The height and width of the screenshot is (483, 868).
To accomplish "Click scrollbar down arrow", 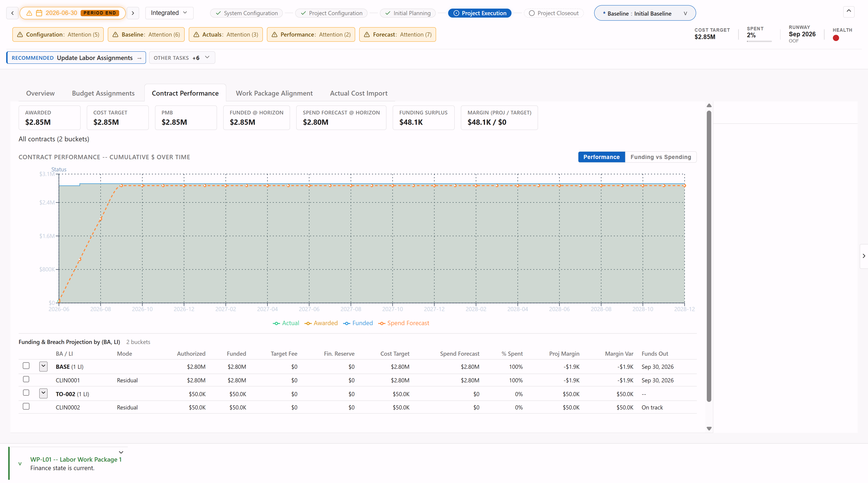I will pos(709,428).
